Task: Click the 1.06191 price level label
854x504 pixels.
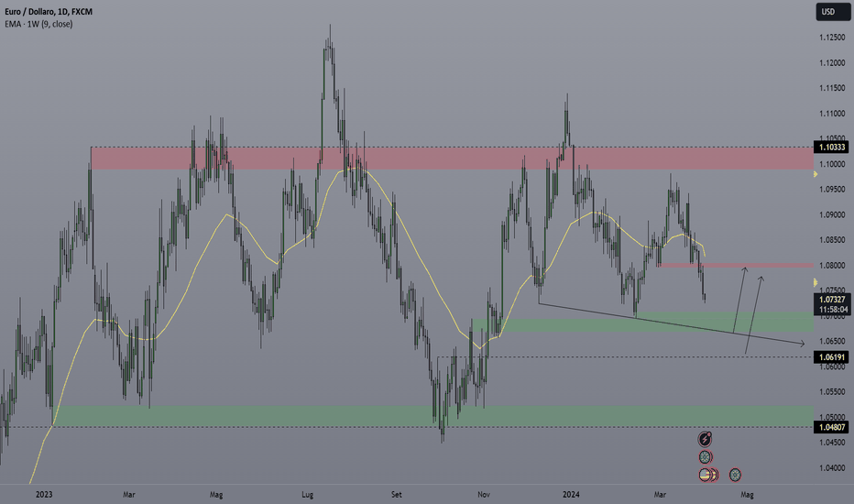Action: (831, 356)
